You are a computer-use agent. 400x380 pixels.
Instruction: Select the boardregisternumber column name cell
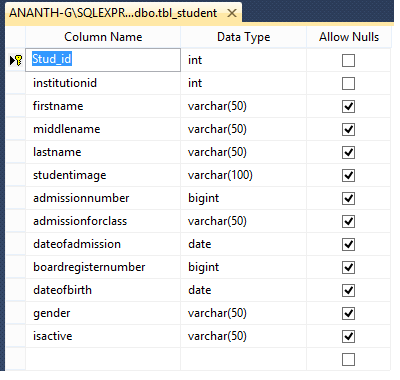coord(103,267)
